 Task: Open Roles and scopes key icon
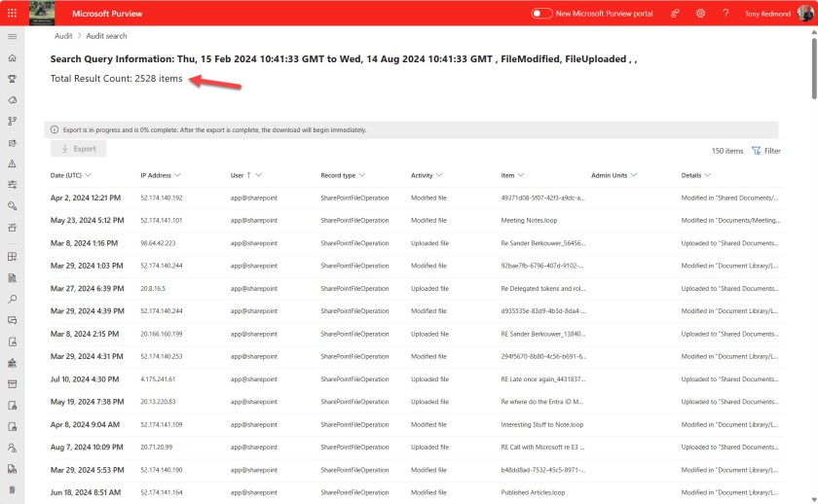click(x=12, y=206)
